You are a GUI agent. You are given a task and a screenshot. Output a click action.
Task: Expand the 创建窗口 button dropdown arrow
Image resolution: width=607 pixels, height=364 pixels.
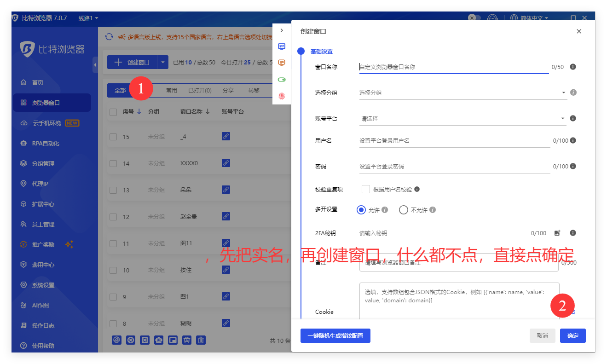pos(162,62)
